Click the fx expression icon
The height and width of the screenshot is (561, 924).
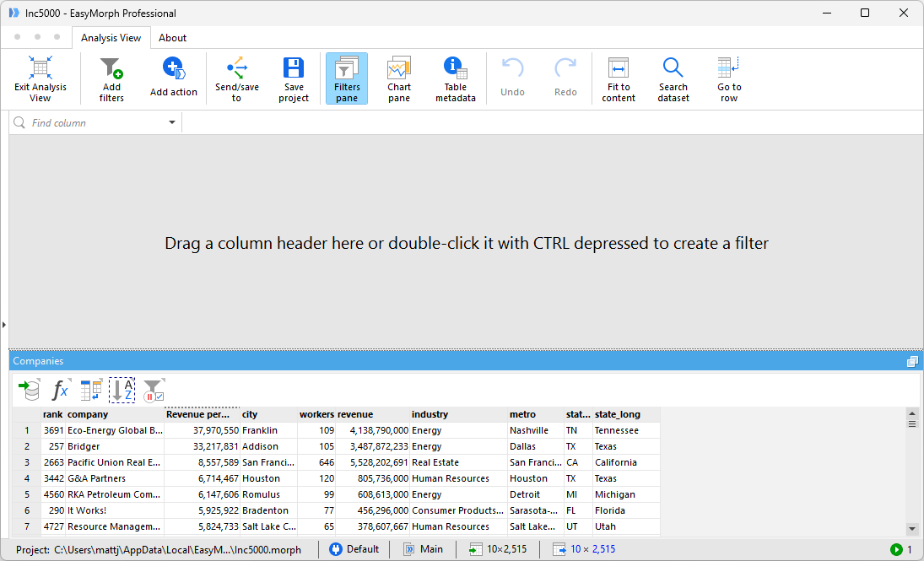tap(60, 390)
